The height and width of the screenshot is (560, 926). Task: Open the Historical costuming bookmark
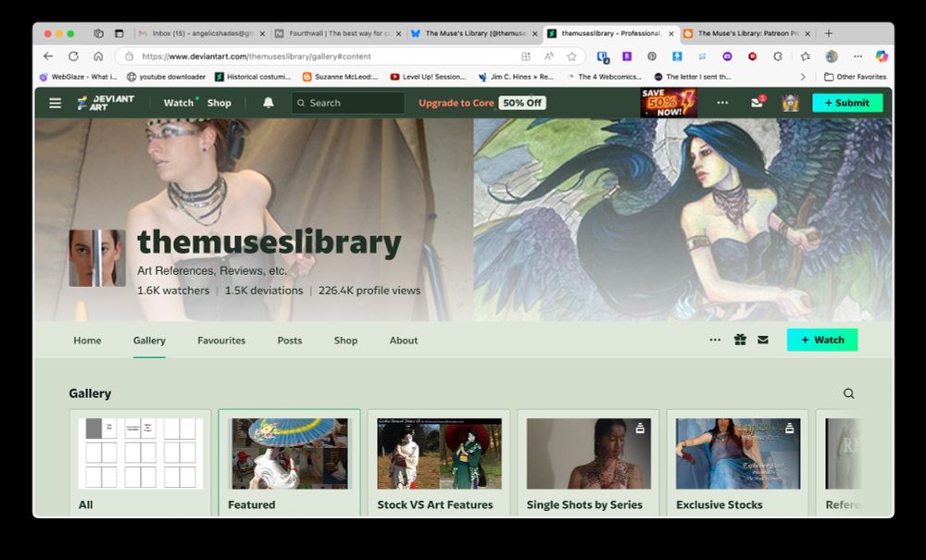point(254,77)
